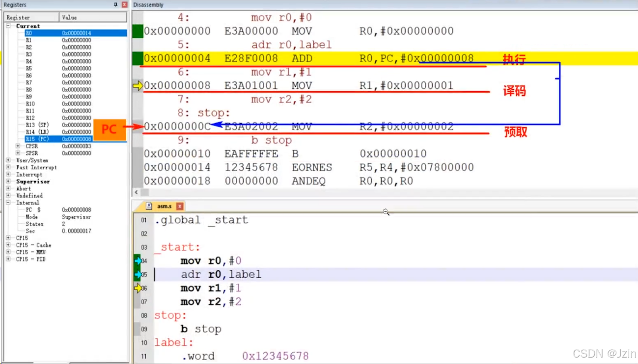Click source line 01 '.global _start'
This screenshot has width=638, height=364.
201,220
